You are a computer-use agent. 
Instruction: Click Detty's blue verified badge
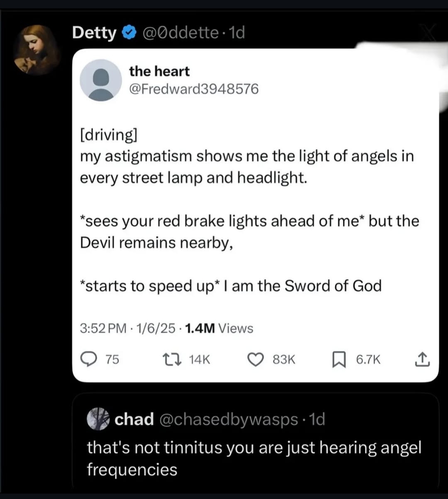pyautogui.click(x=129, y=32)
